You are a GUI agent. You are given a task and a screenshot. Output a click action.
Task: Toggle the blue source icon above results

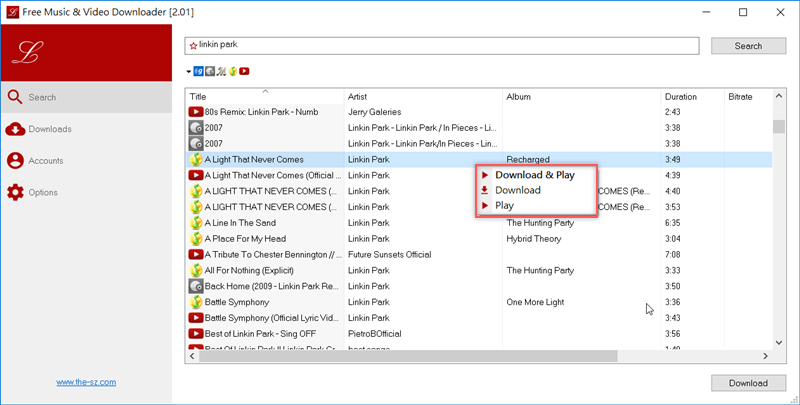pos(198,71)
